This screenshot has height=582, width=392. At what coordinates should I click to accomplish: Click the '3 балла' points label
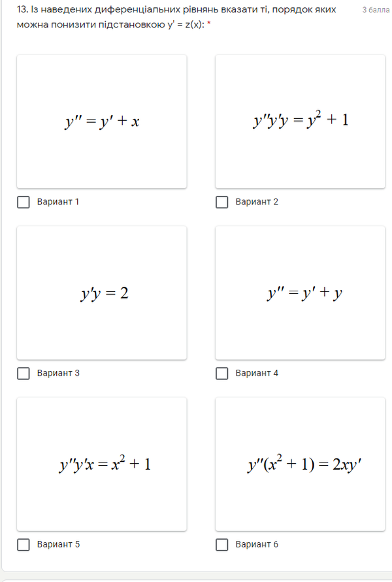(x=376, y=11)
